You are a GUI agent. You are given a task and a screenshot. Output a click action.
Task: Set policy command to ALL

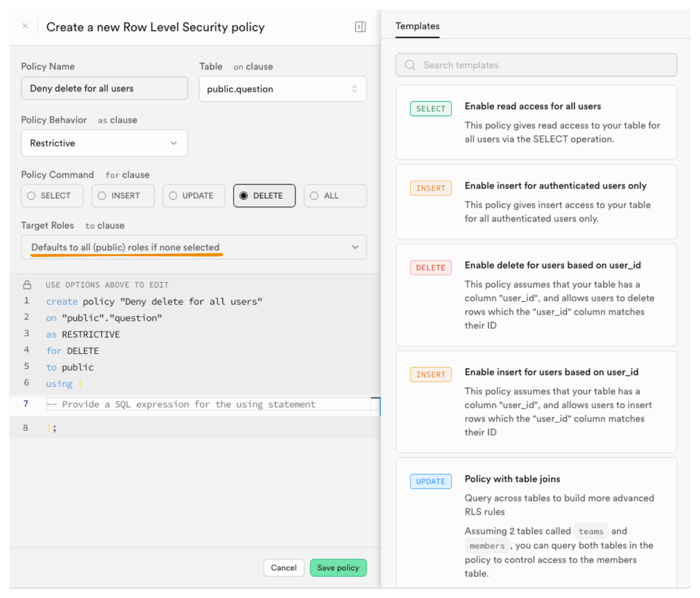(x=334, y=196)
